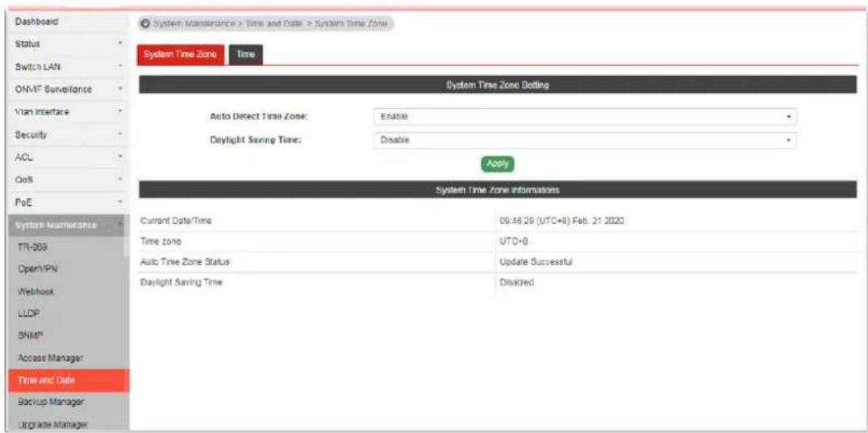Switch to the System Time Zone tab

point(181,55)
